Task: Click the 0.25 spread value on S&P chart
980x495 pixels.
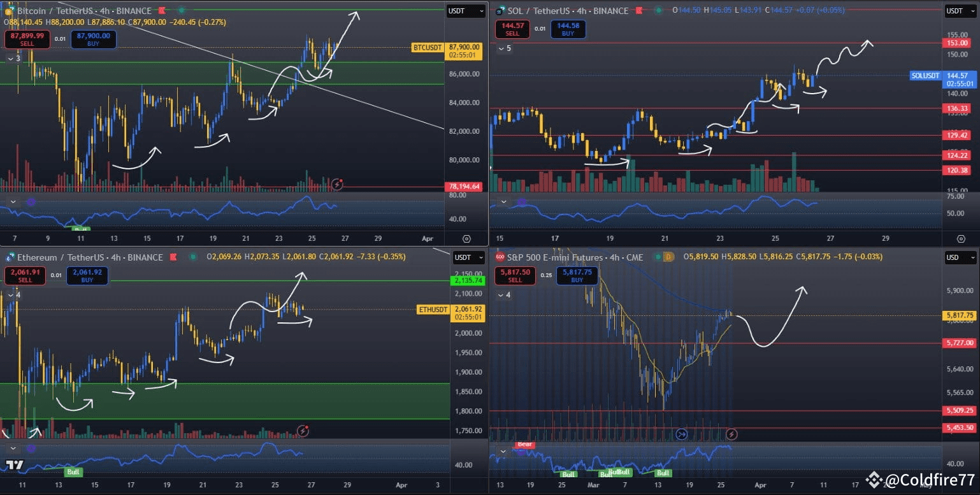Action: point(545,276)
